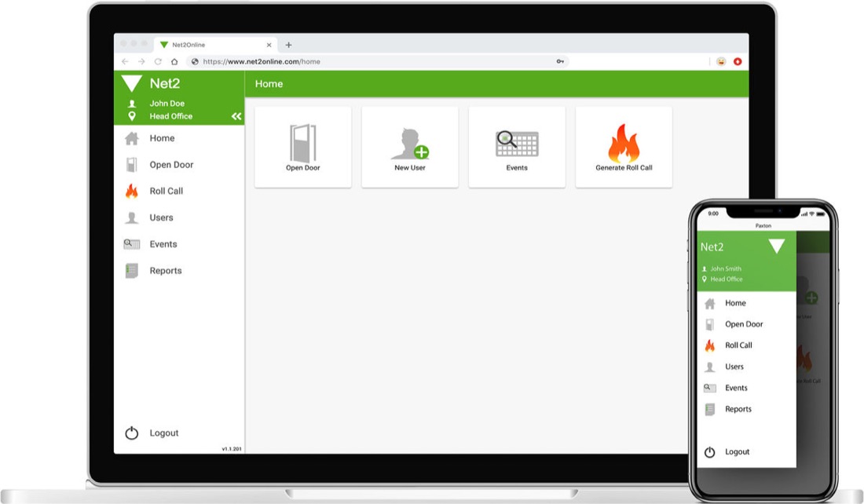Click the Home page title in green header

pyautogui.click(x=269, y=84)
